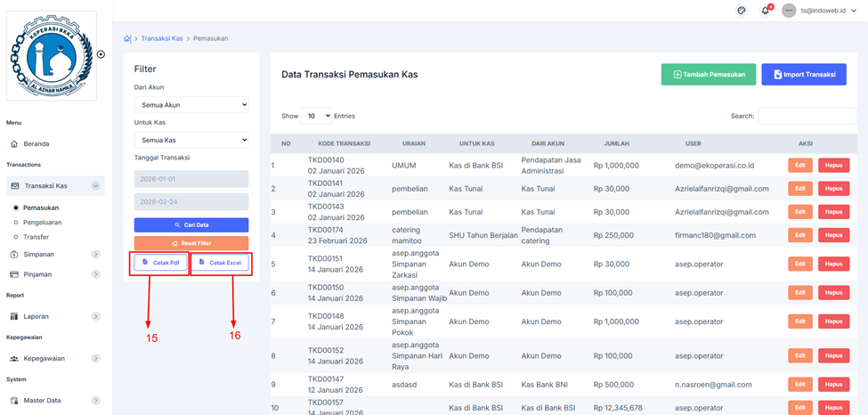The image size is (868, 415).
Task: Click Hapus for transaction TKD00140
Action: click(833, 165)
